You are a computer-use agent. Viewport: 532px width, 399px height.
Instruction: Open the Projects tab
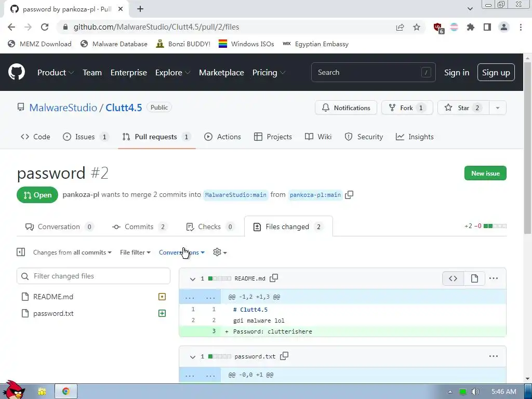(x=273, y=137)
